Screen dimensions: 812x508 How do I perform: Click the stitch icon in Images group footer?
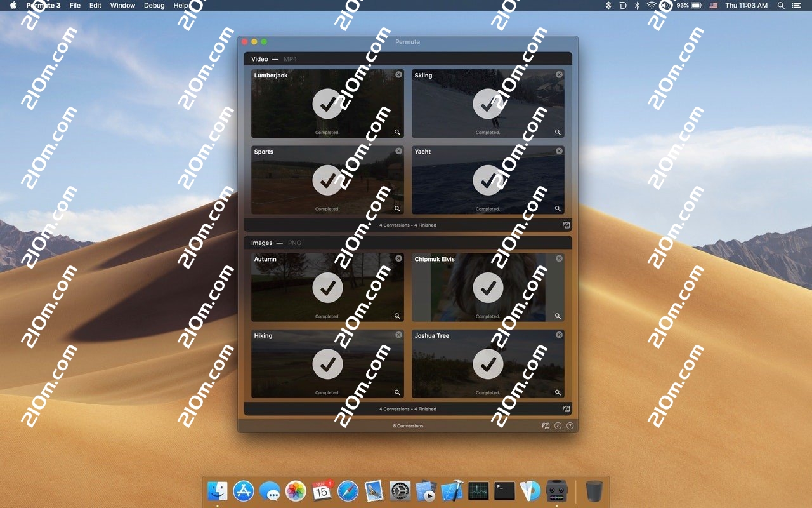(566, 409)
